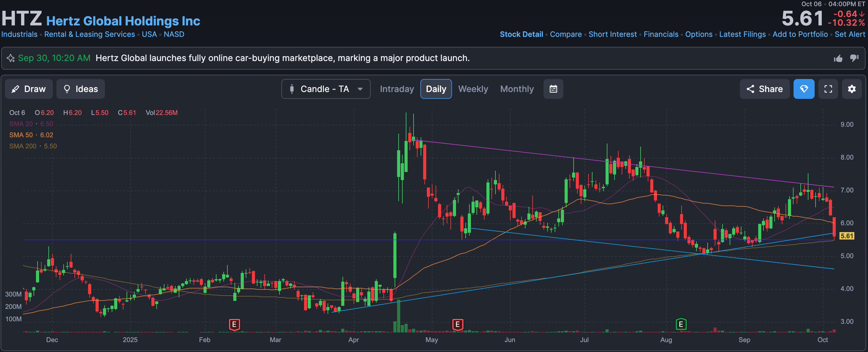
Task: Click the red earnings marker in February
Action: 234,324
